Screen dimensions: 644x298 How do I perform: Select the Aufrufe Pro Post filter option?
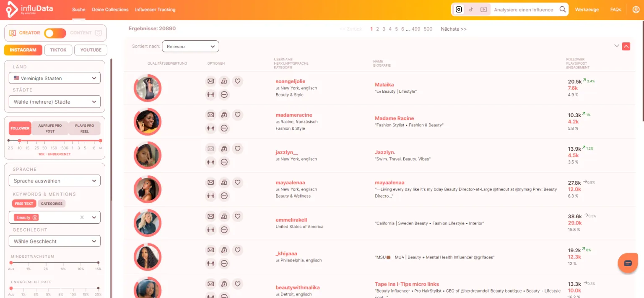(x=50, y=128)
